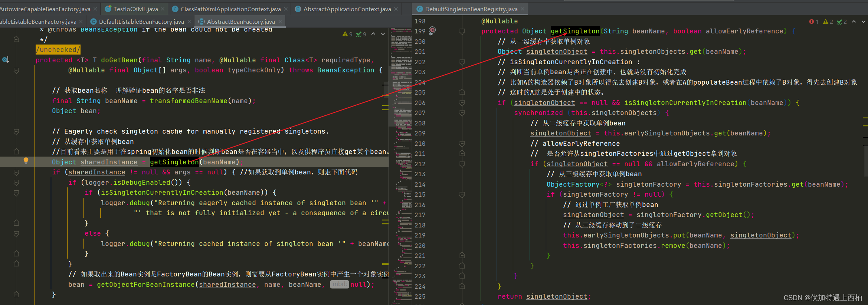Click yellow stripe mark on left editor scrollbar
This screenshot has height=305, width=868.
click(386, 106)
